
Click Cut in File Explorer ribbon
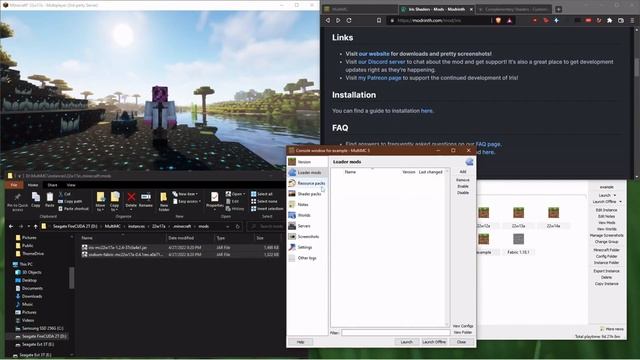(64, 194)
